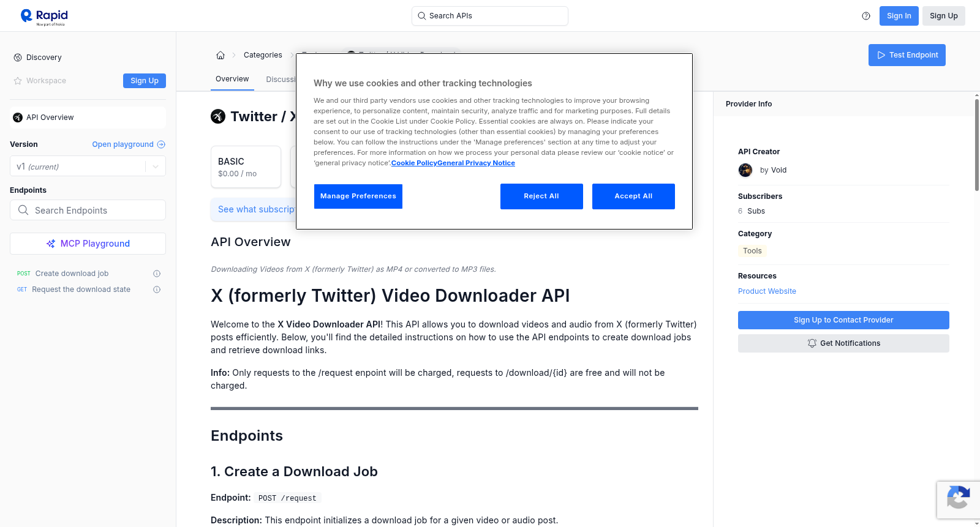
Task: Click the right panel vertical scrollbar
Action: click(976, 144)
